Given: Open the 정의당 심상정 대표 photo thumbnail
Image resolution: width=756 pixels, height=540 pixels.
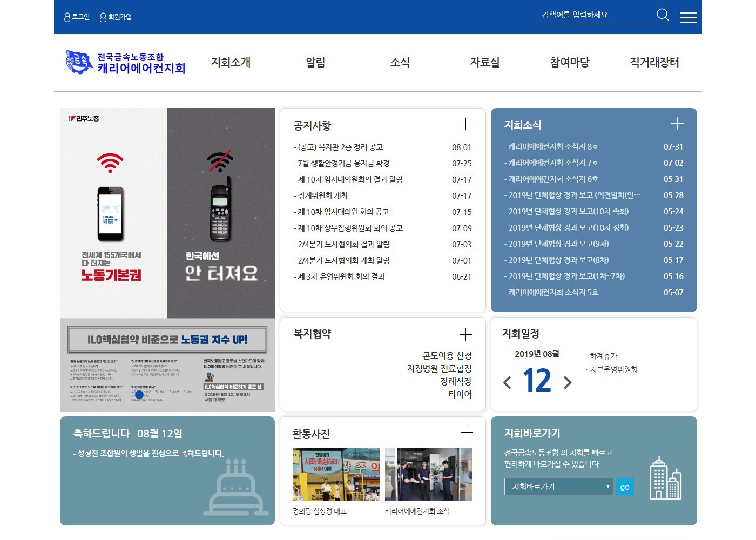Looking at the screenshot, I should [336, 474].
